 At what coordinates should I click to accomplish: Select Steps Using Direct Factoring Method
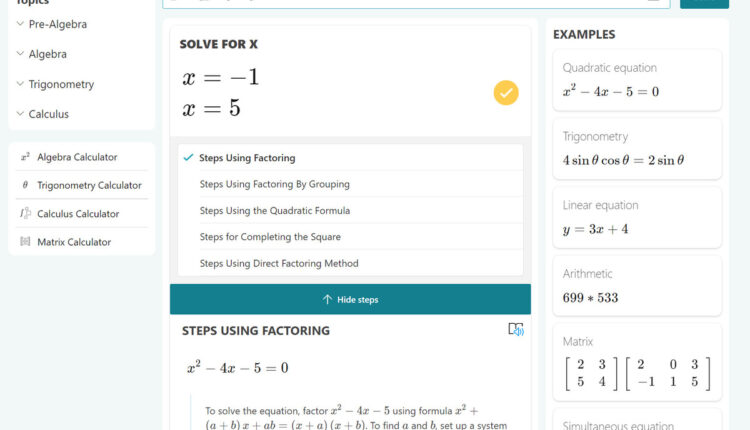tap(278, 264)
